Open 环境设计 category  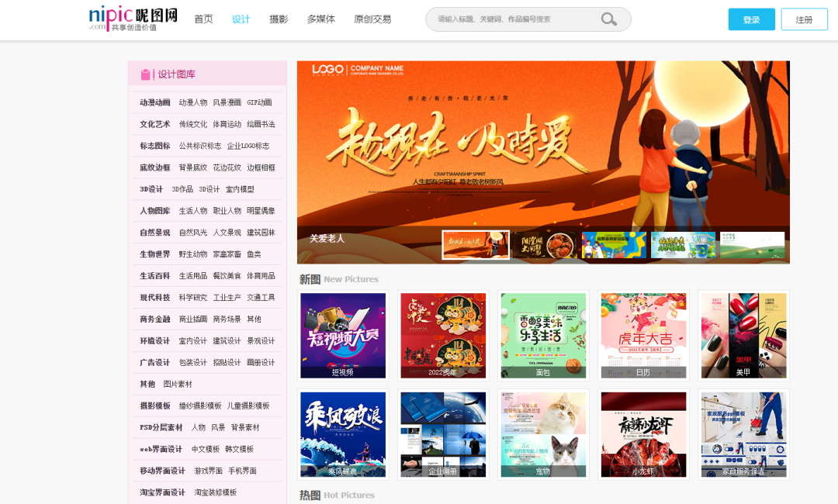coord(155,340)
